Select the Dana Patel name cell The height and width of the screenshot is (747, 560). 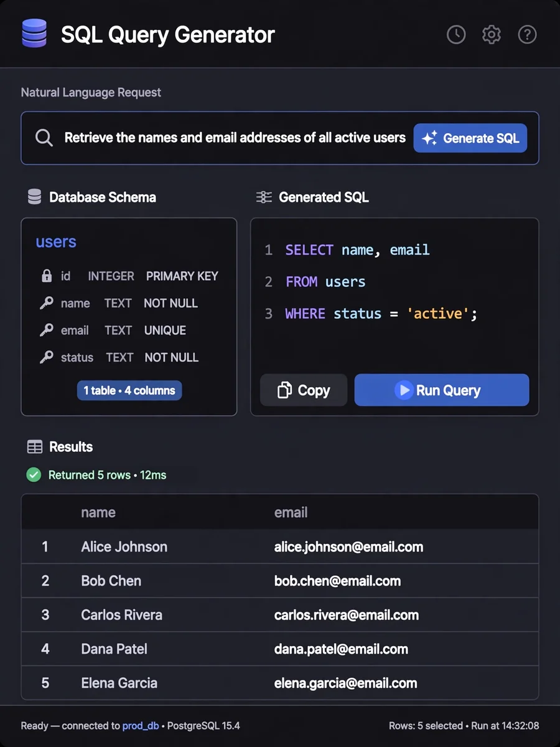(x=114, y=649)
